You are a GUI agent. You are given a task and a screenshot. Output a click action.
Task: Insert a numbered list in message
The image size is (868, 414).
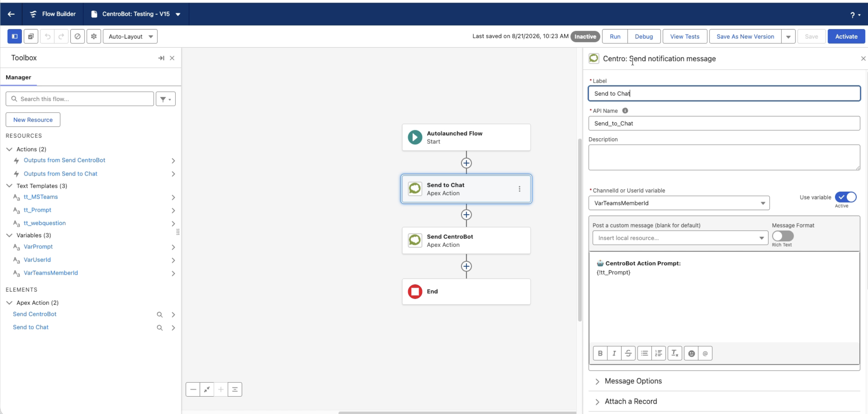coord(658,353)
